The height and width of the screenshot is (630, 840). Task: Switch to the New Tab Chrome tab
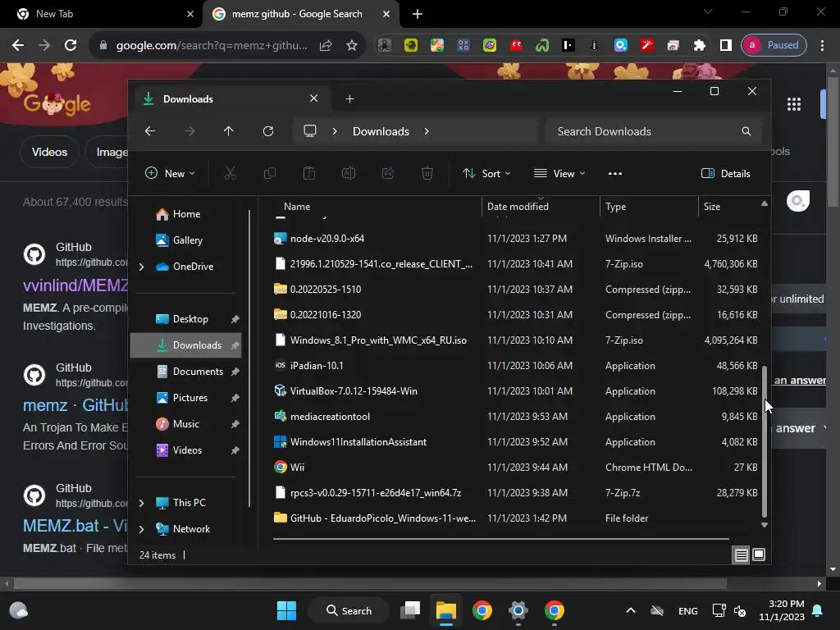pos(102,14)
